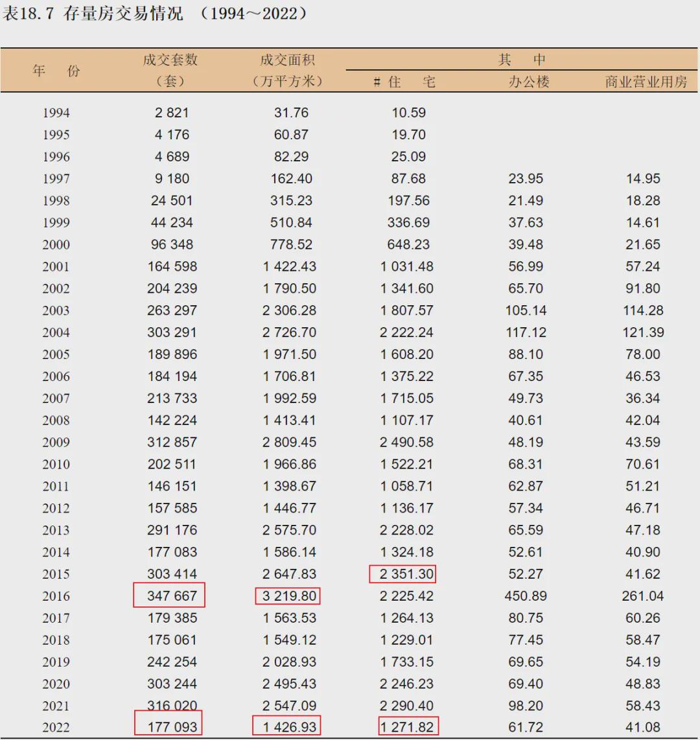
Task: Click the 办公楼 column header
Action: click(x=529, y=82)
